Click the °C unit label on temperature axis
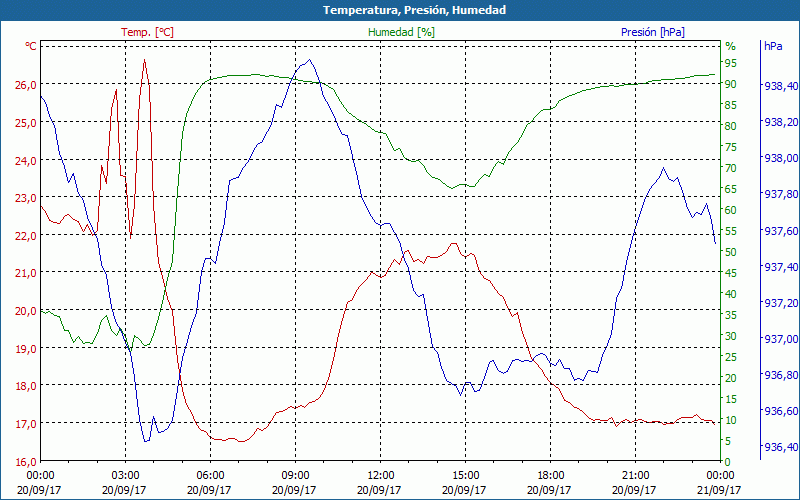Image resolution: width=800 pixels, height=500 pixels. click(x=31, y=46)
